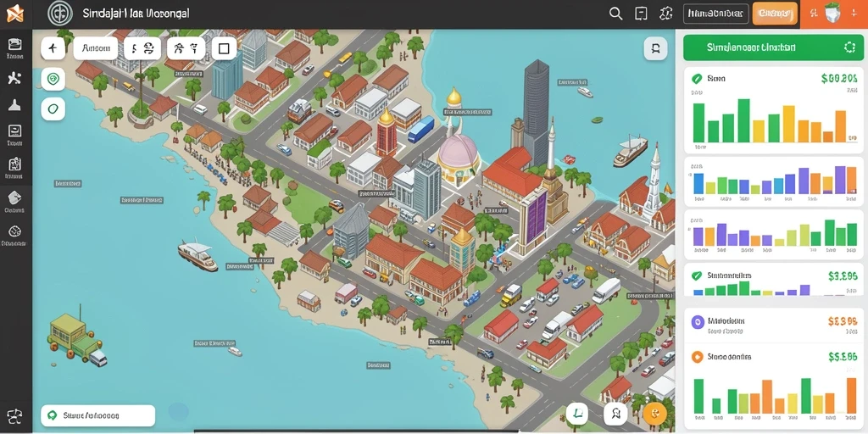
Task: Click the orange circle marker on the bottom chart card
Action: [x=697, y=357]
